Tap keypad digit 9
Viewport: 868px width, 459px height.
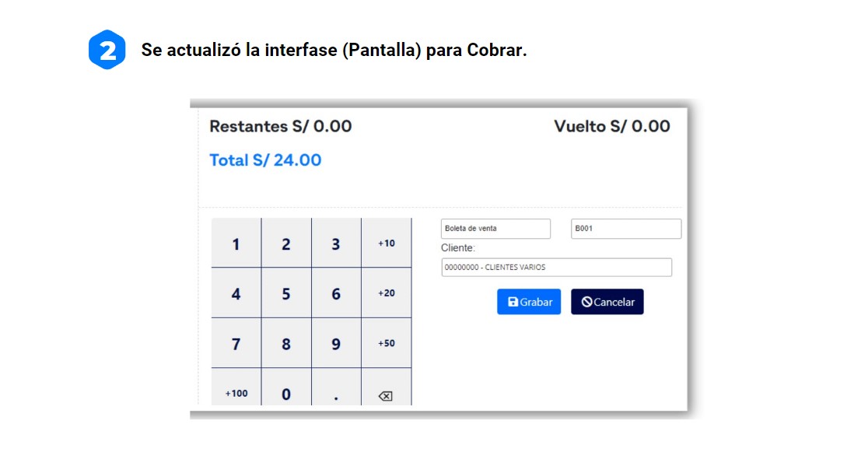tap(336, 343)
